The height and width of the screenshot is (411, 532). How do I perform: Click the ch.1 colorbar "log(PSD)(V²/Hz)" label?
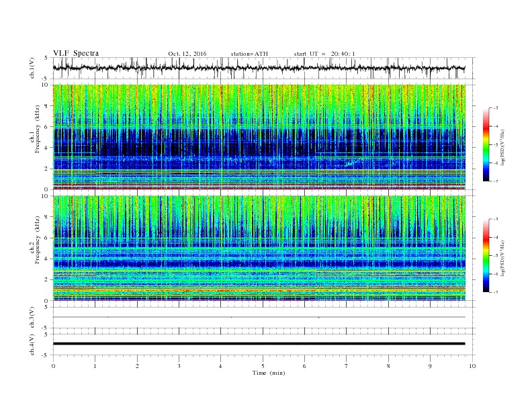coord(503,148)
